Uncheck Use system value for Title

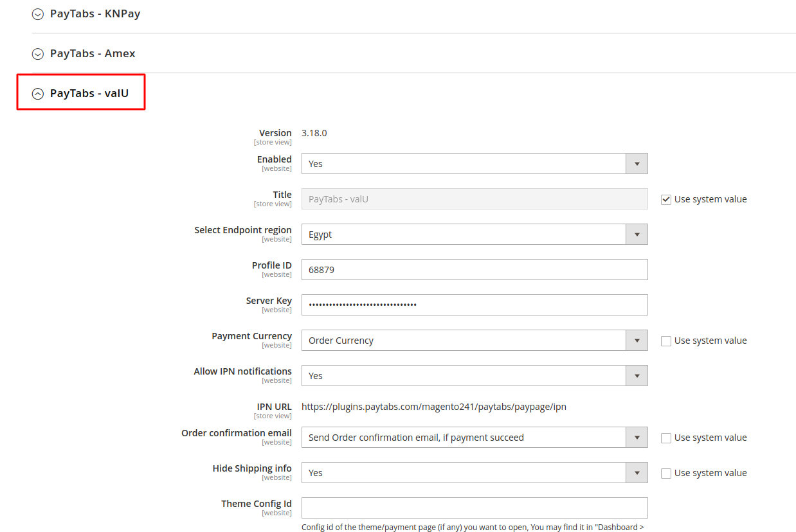(x=666, y=200)
